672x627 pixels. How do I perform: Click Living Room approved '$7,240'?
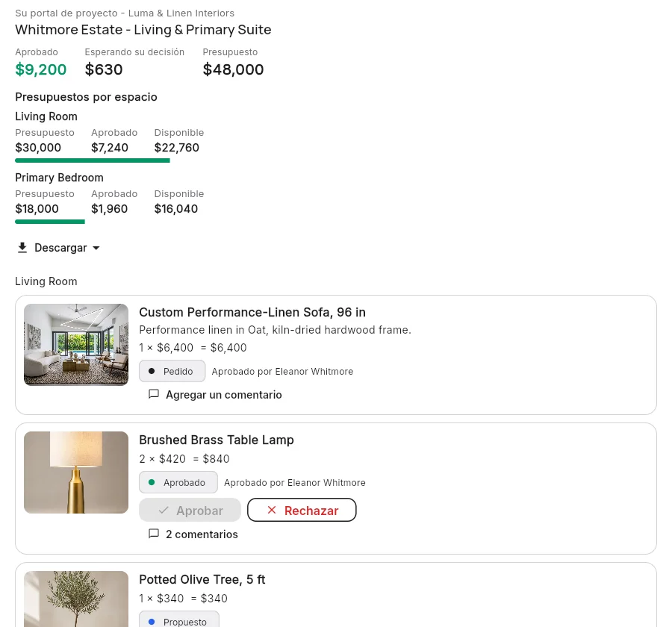click(x=110, y=148)
